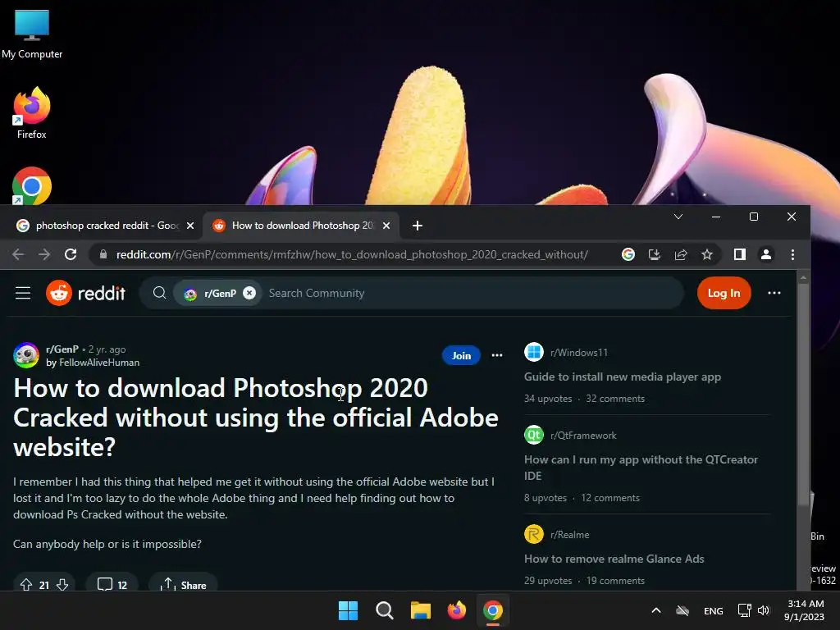Click the search magnifier in Reddit

[x=159, y=293]
